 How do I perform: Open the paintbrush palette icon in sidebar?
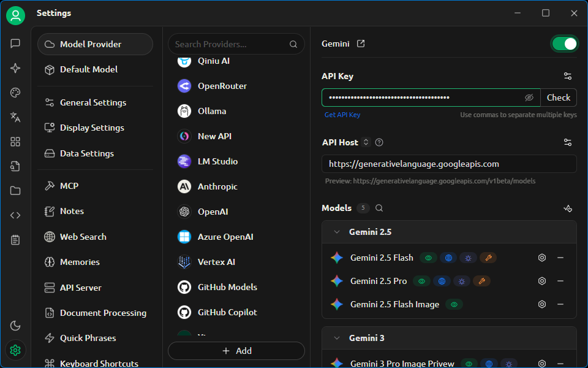pos(15,93)
